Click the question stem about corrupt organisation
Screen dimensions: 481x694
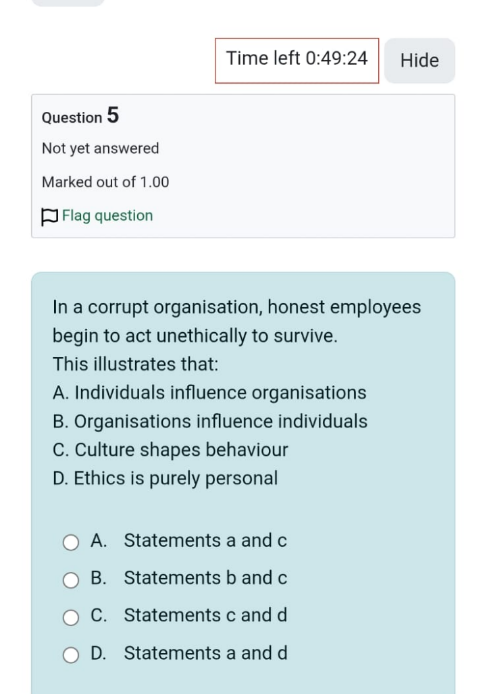[237, 321]
